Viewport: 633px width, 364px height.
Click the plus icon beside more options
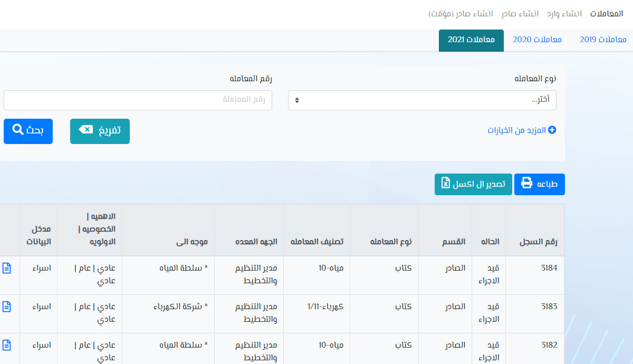[x=552, y=130]
